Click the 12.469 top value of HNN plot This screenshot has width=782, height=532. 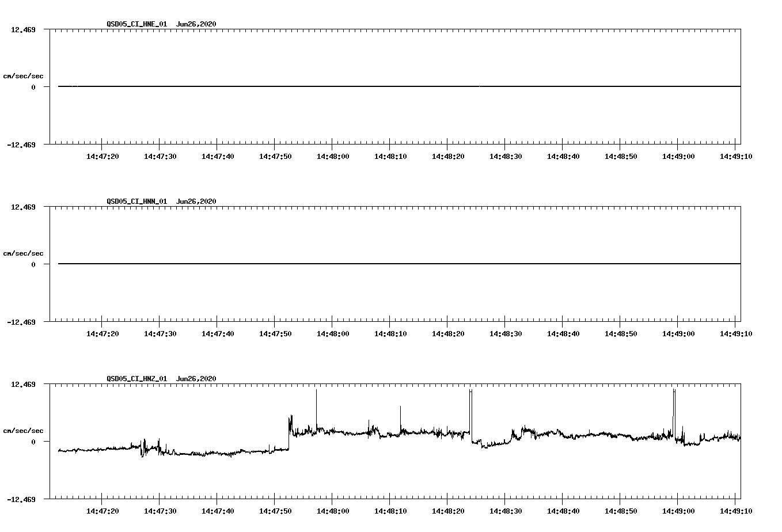click(x=23, y=207)
